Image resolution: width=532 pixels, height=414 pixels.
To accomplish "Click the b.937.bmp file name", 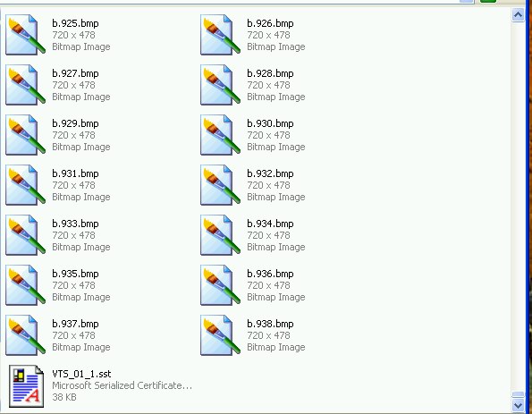I will click(75, 324).
